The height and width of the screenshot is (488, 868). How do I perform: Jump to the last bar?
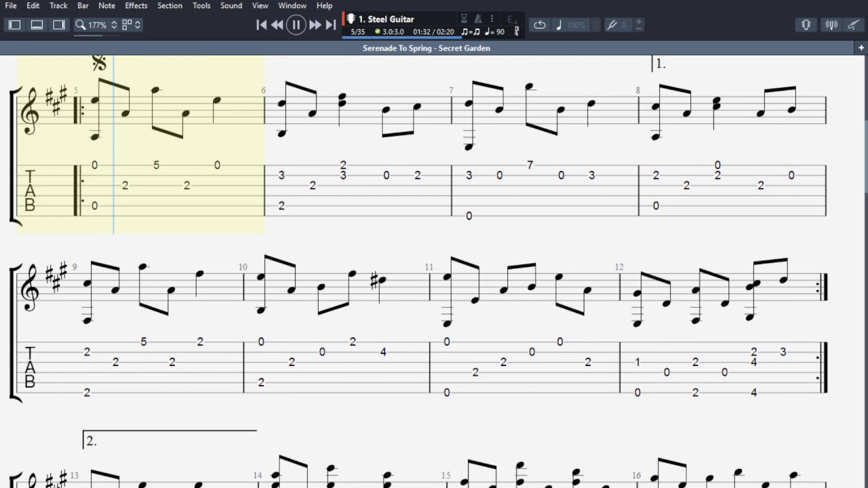[x=331, y=25]
